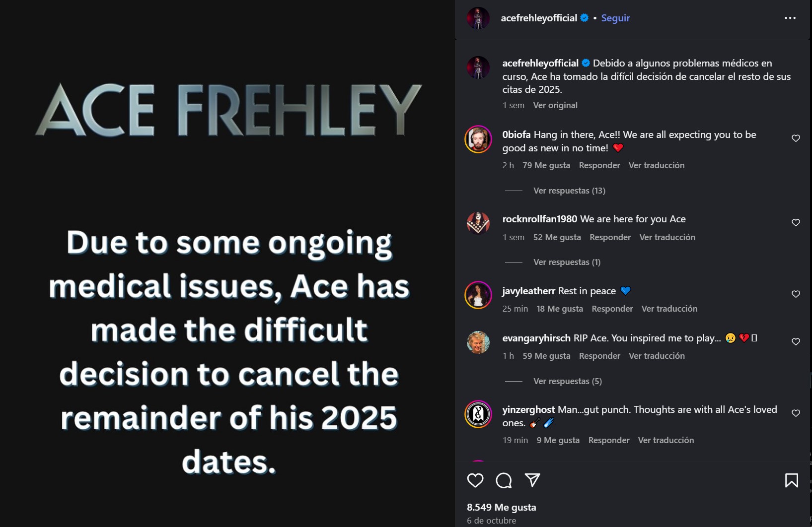The width and height of the screenshot is (812, 527).
Task: Open the acefrehleyofficial profile picture in header
Action: point(478,18)
